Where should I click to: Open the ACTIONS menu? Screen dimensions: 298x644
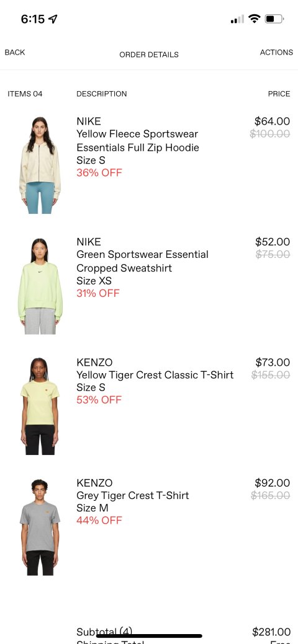[x=276, y=53]
